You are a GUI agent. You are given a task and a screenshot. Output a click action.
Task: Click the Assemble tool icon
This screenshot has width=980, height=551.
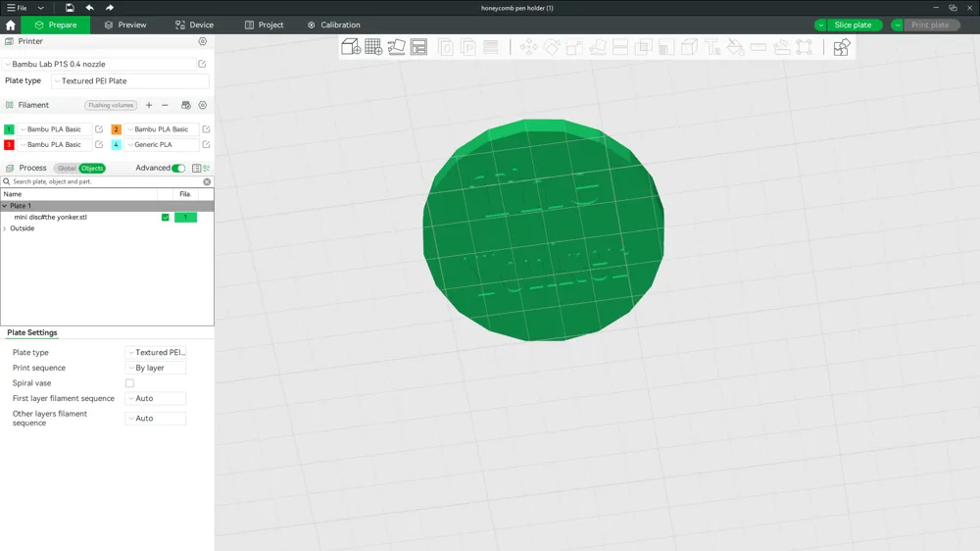coord(781,47)
